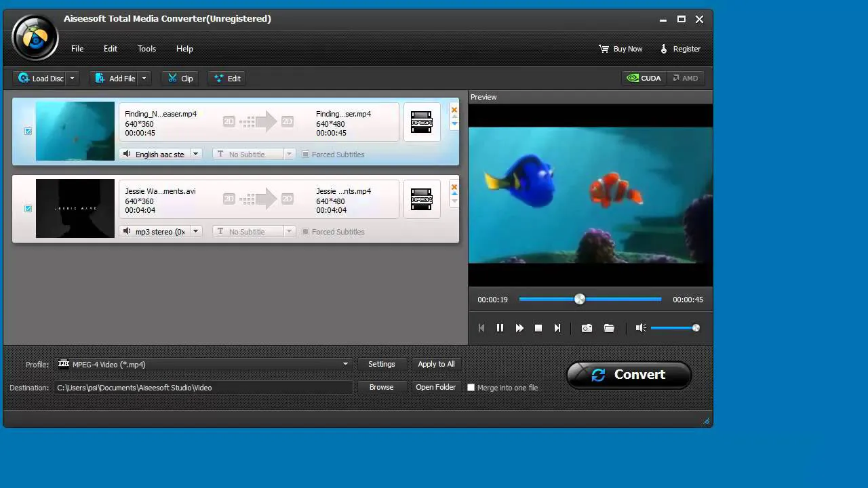This screenshot has width=868, height=488.
Task: Toggle 2D output mode icon for Finding Nemo
Action: click(x=287, y=122)
